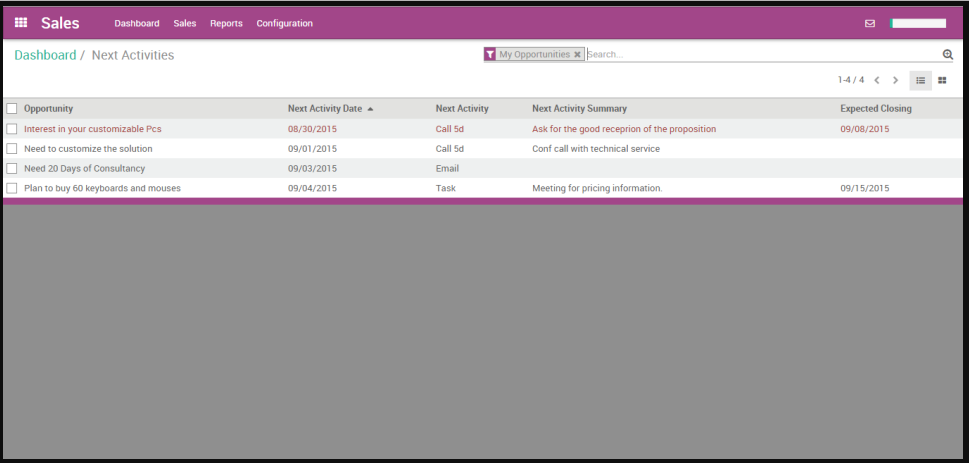The height and width of the screenshot is (463, 969).
Task: Open the Sales menu item
Action: pos(185,23)
